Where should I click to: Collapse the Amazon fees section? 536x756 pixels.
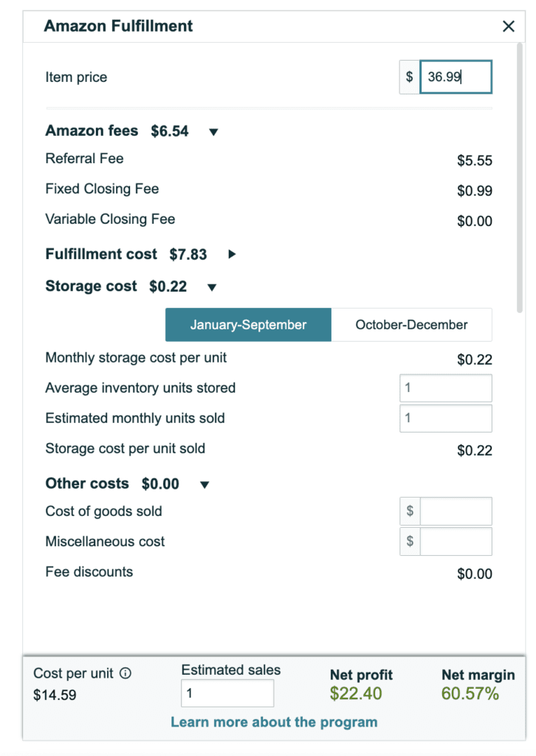(213, 131)
